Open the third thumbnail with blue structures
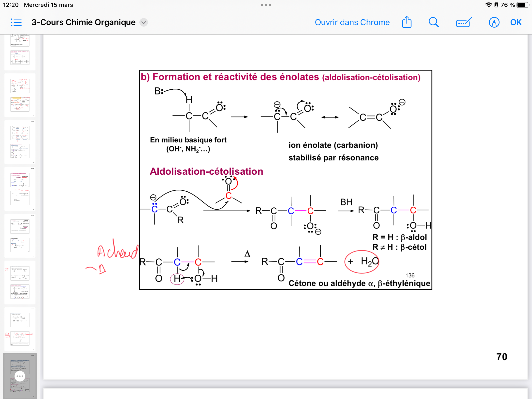This screenshot has width=532, height=399. point(20,142)
